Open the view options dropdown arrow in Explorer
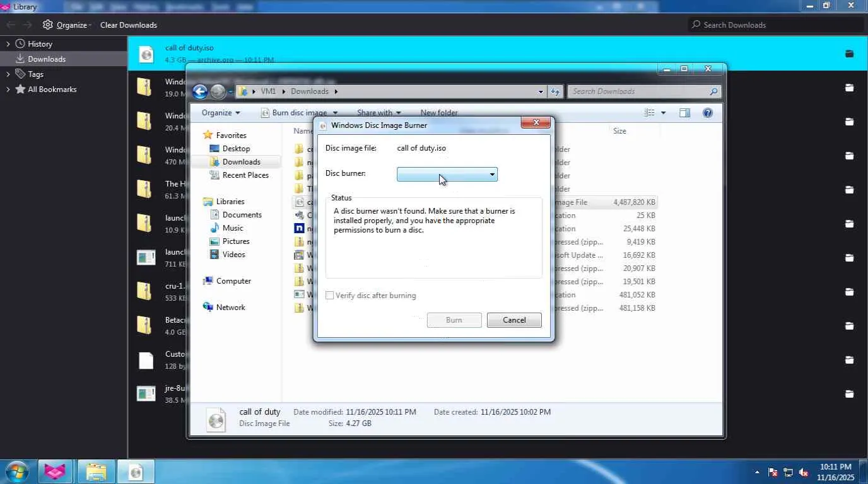Image resolution: width=868 pixels, height=484 pixels. [663, 113]
